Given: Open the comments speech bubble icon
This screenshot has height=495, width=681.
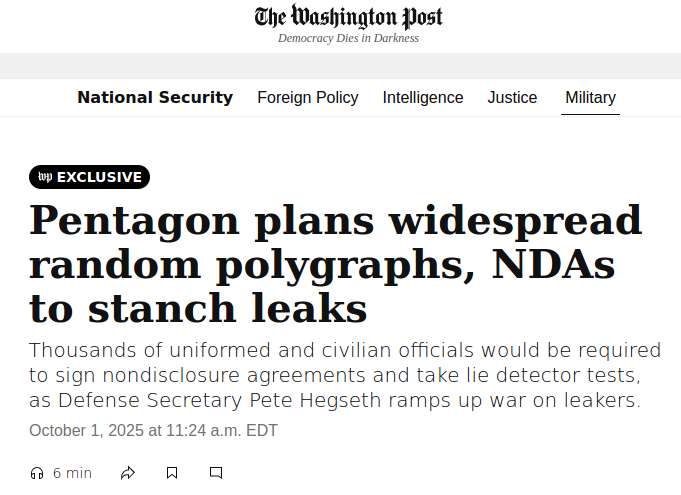Looking at the screenshot, I should pos(216,473).
